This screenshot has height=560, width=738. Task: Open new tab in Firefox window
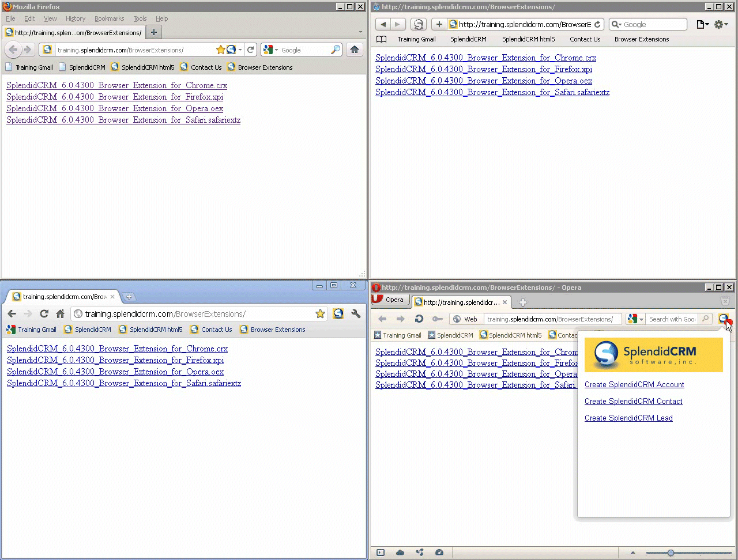point(154,33)
